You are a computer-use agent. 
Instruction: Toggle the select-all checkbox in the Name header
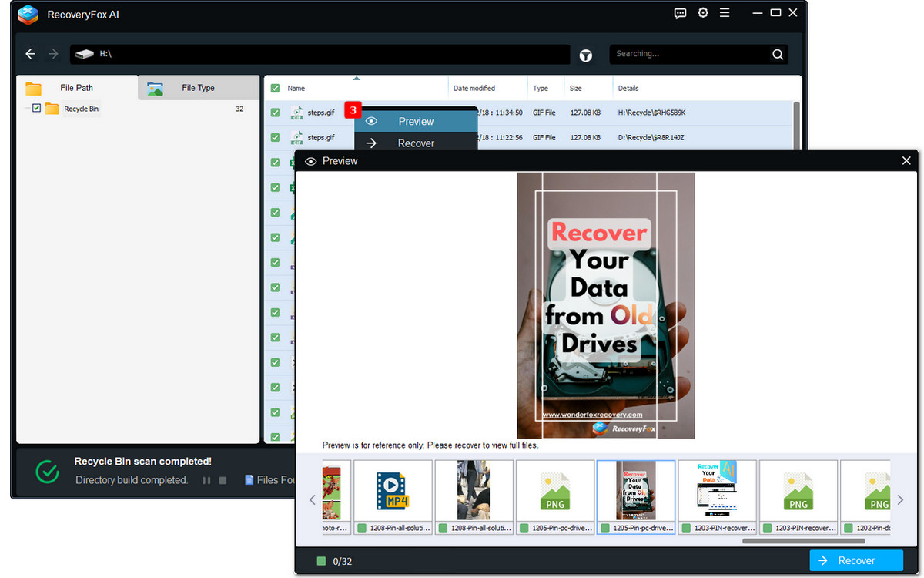point(274,87)
